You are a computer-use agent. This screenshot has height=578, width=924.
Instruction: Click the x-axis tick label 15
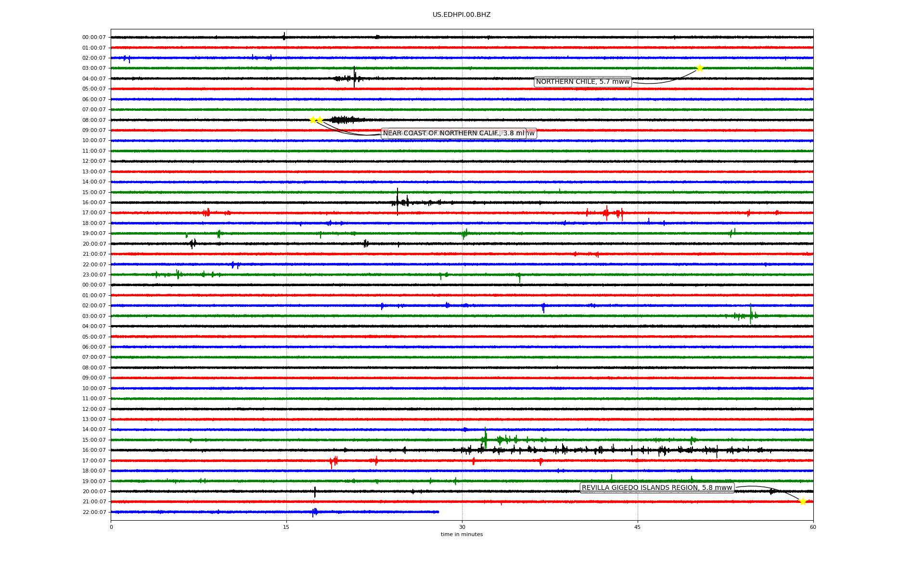[286, 527]
